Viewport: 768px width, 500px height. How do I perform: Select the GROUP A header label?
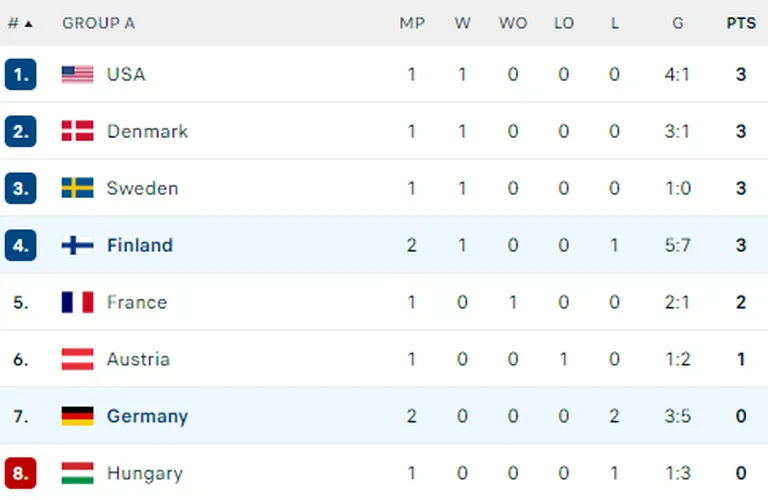(98, 23)
